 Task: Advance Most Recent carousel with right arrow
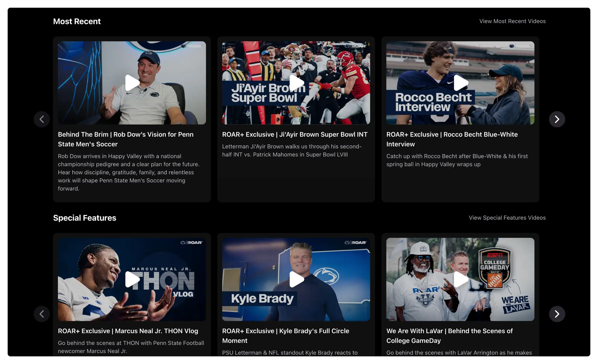tap(557, 119)
